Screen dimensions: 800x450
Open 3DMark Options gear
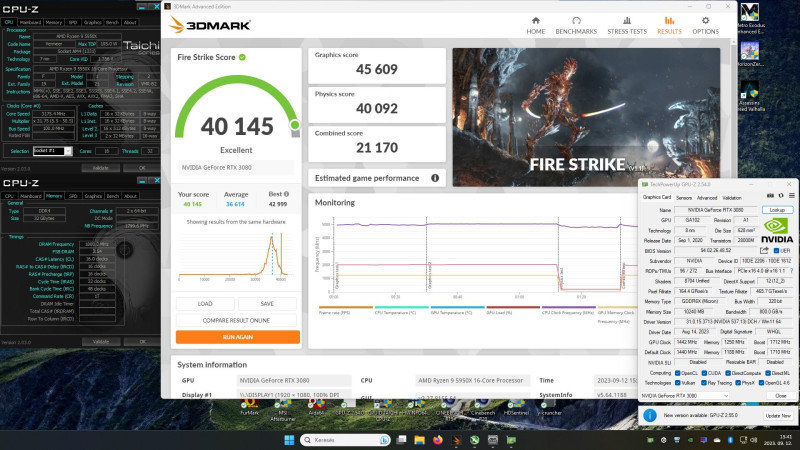(x=705, y=26)
